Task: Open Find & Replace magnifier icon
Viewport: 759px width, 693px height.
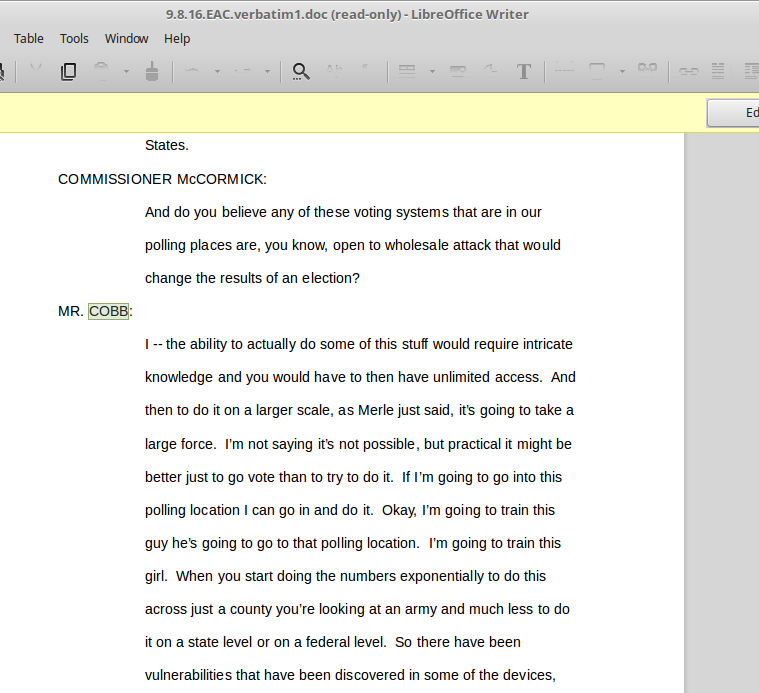Action: point(301,72)
